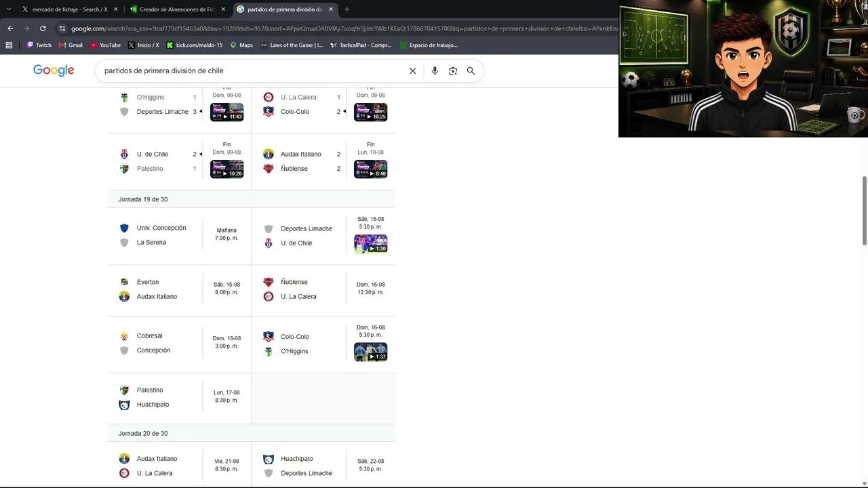Image resolution: width=868 pixels, height=488 pixels.
Task: Click Mañana 7:00 p. m. kickoff time
Action: point(226,235)
